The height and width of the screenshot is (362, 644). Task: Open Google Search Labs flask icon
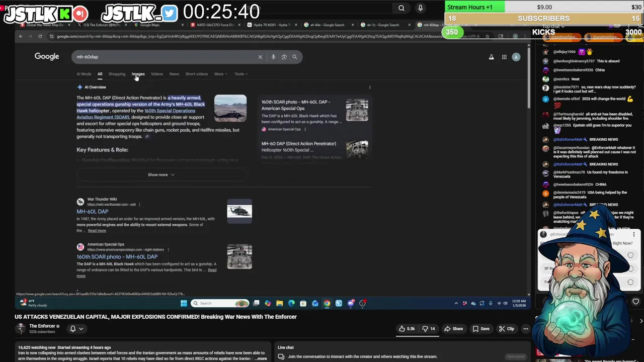tap(491, 57)
